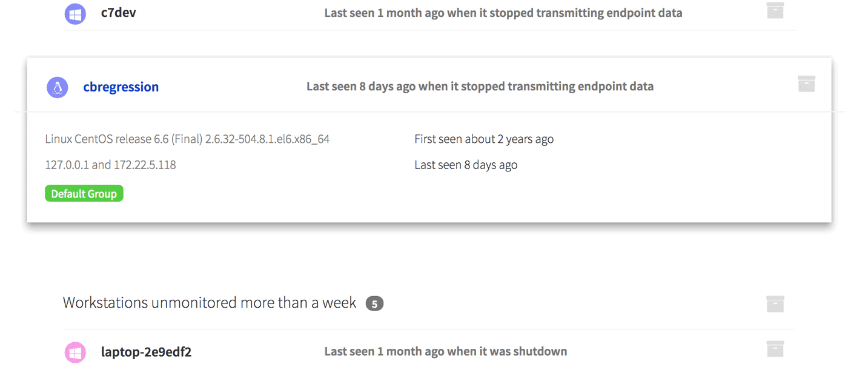Click the 127.0.0.1 and 172.22.5.118 addresses
The image size is (868, 367).
pos(110,165)
